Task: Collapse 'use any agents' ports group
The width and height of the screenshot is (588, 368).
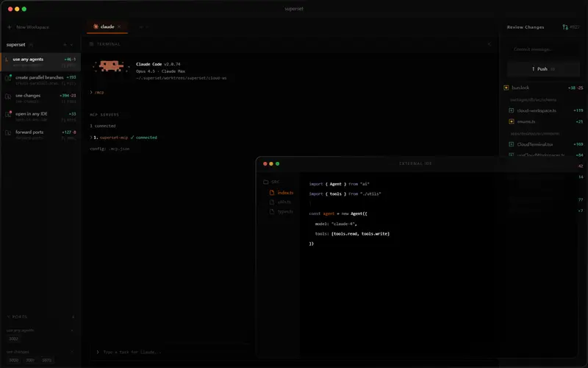Action: 72,330
